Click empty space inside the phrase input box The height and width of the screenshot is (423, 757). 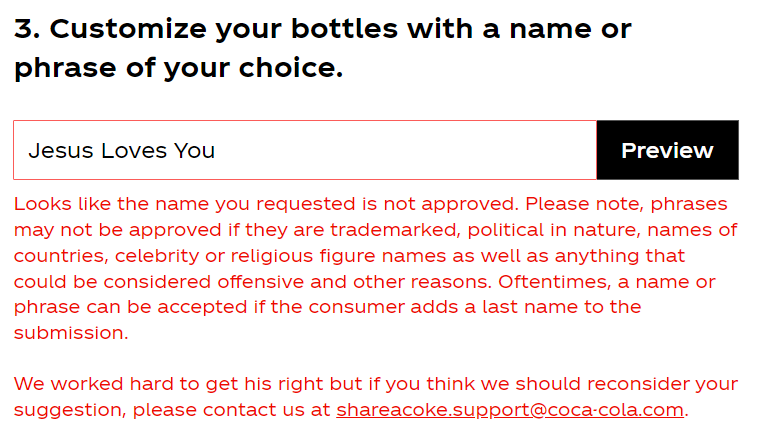point(420,150)
